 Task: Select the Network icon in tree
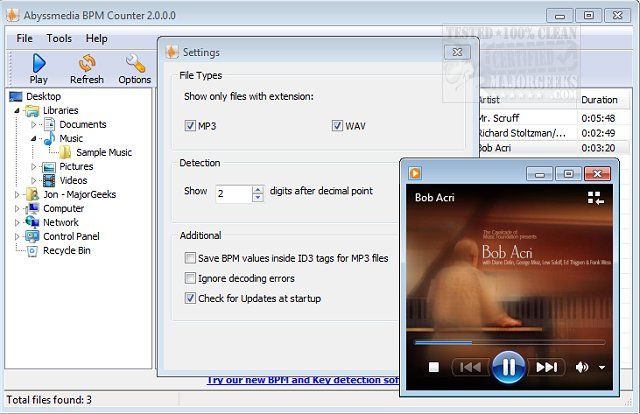[32, 222]
